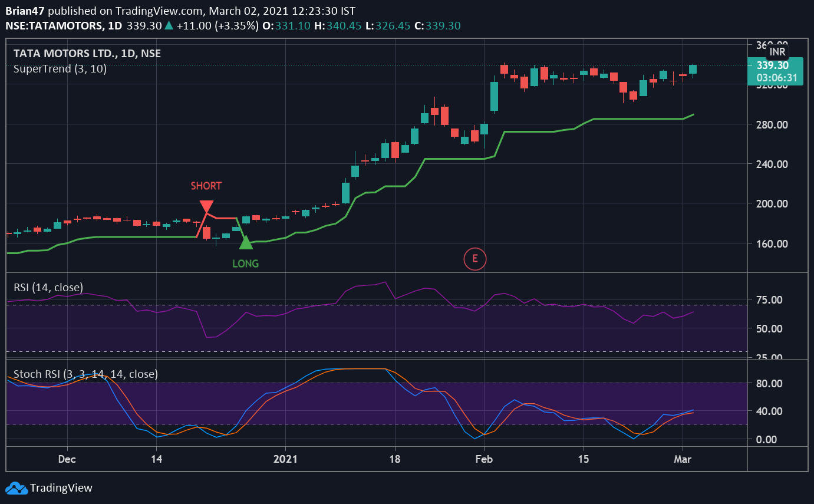The width and height of the screenshot is (814, 504).
Task: Click the Mar date on time axis
Action: [x=683, y=459]
